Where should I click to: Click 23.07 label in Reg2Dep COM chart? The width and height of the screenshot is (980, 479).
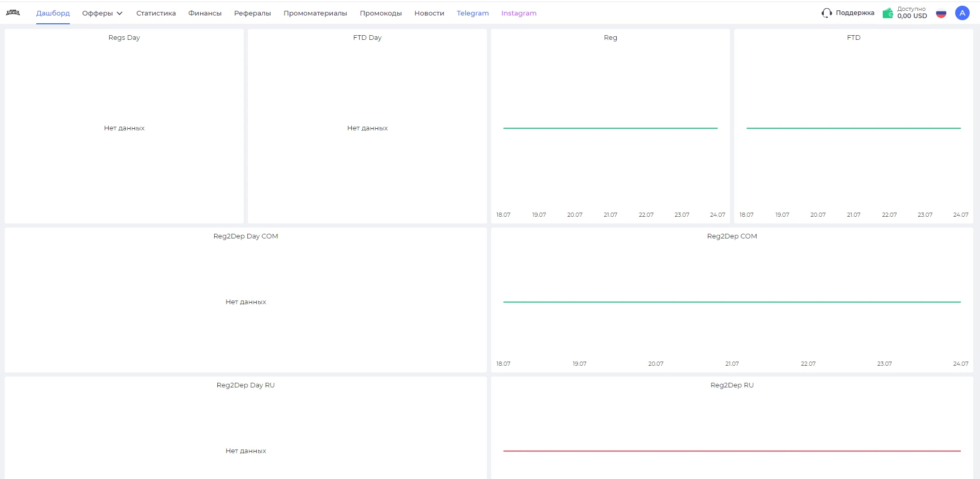(885, 364)
